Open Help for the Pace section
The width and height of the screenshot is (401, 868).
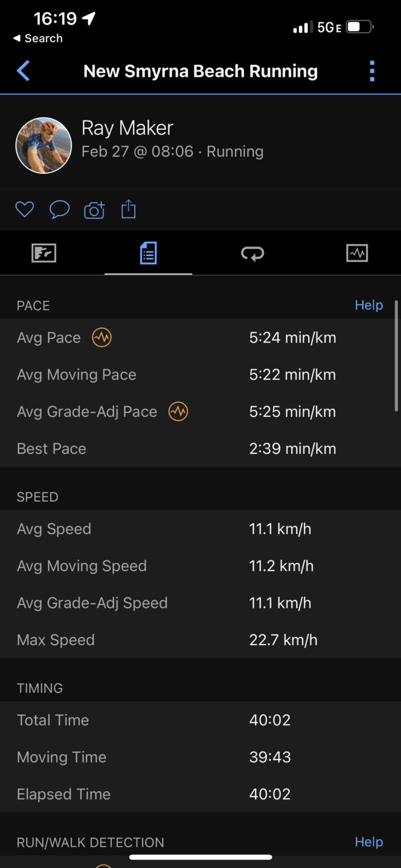tap(369, 305)
